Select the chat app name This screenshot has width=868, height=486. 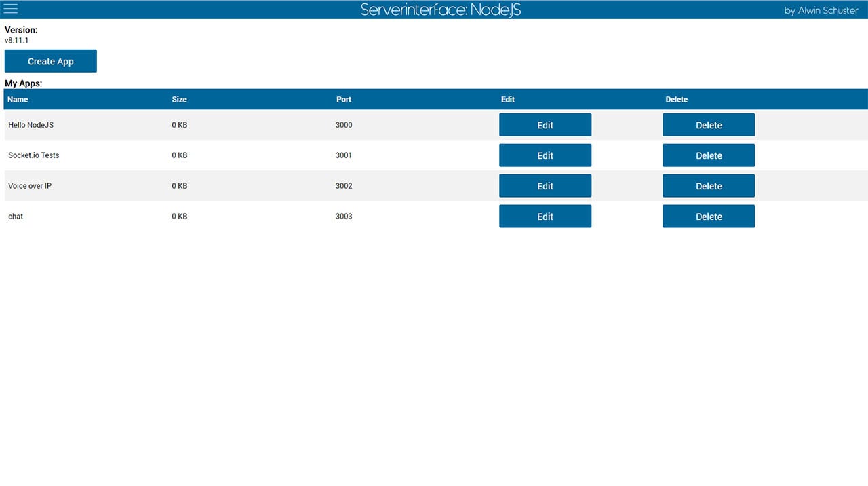click(16, 217)
